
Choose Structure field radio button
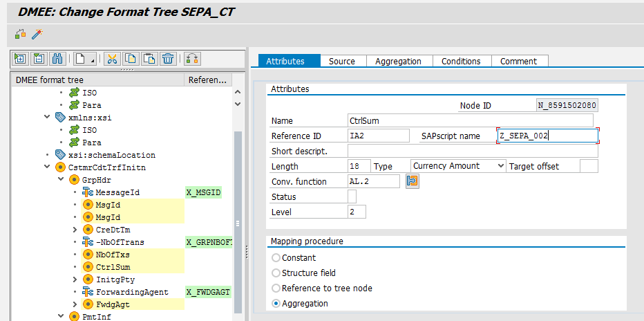pos(276,273)
